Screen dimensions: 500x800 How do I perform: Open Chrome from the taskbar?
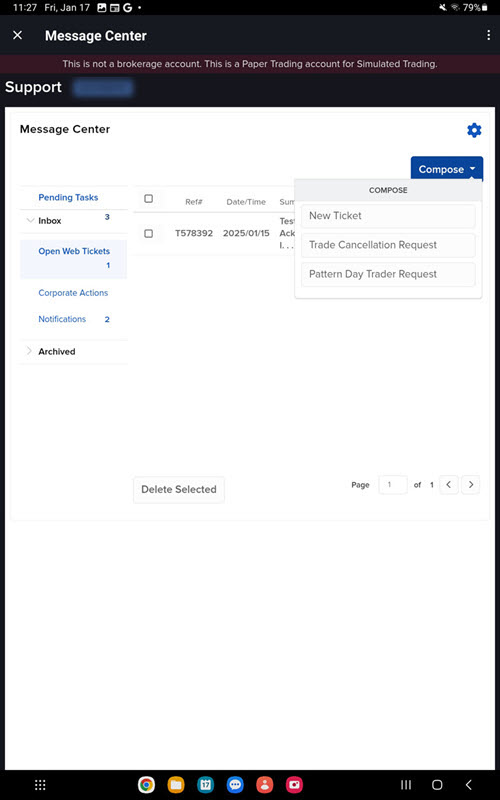click(x=146, y=785)
